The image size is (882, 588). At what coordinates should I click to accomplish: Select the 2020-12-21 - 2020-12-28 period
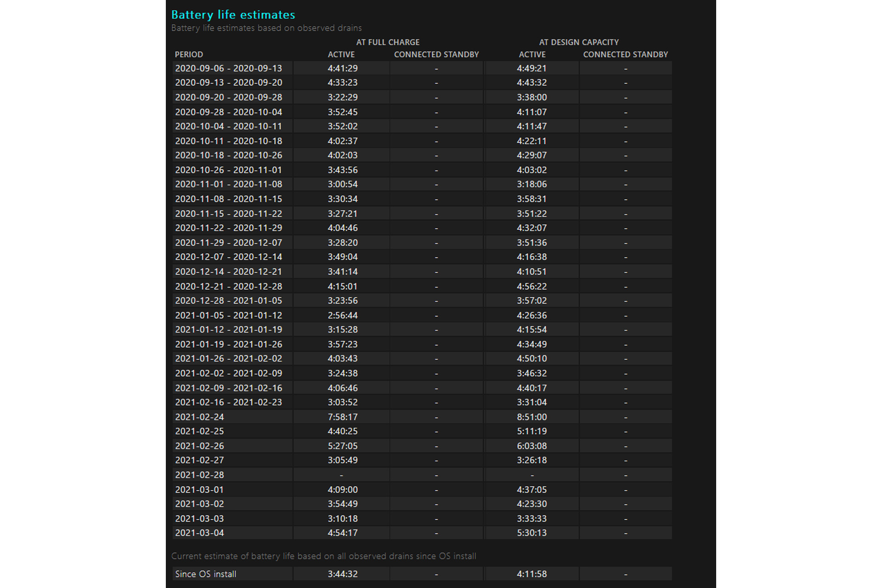(x=228, y=286)
